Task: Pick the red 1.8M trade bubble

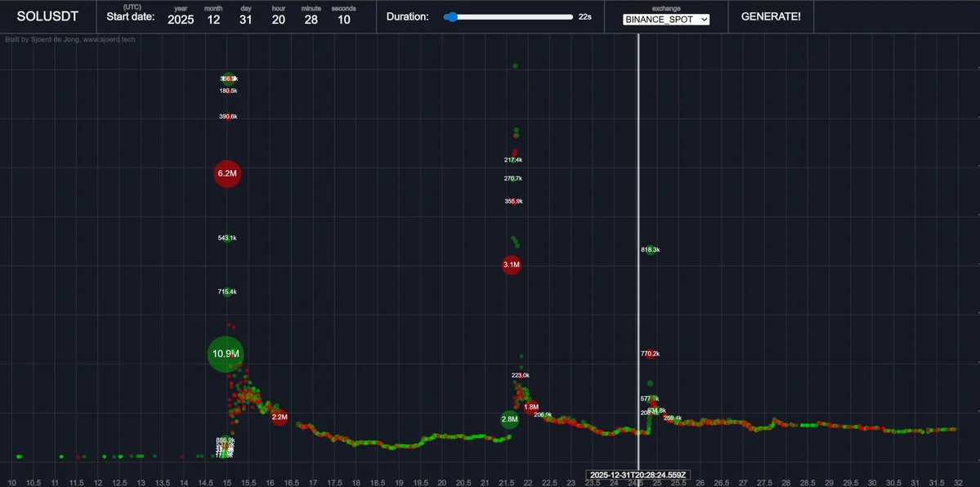Action: coord(531,406)
